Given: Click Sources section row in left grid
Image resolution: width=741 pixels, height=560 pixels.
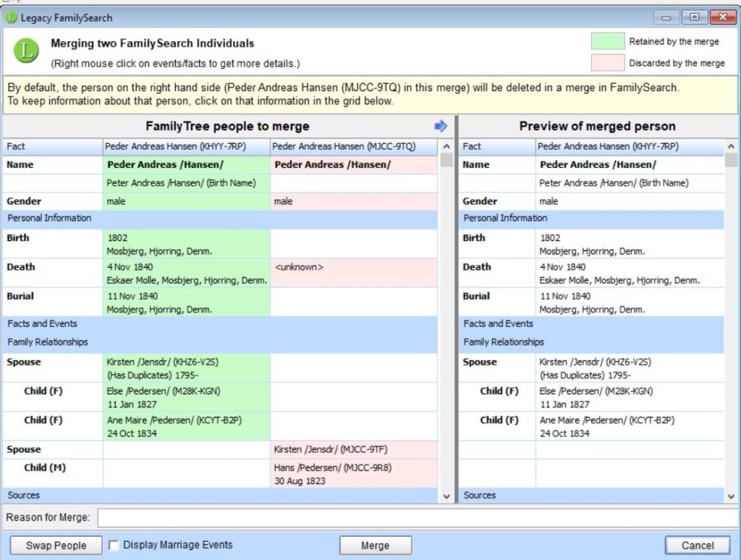Looking at the screenshot, I should [x=220, y=496].
